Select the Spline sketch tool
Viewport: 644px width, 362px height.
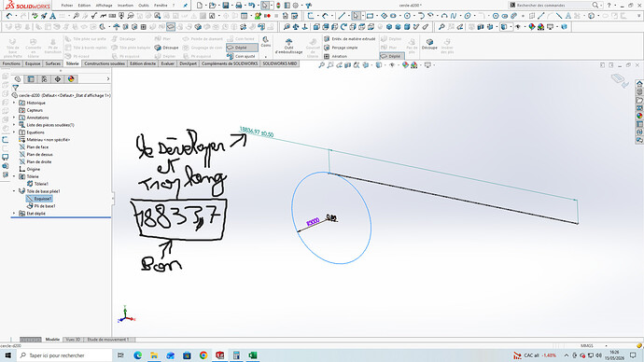454,16
